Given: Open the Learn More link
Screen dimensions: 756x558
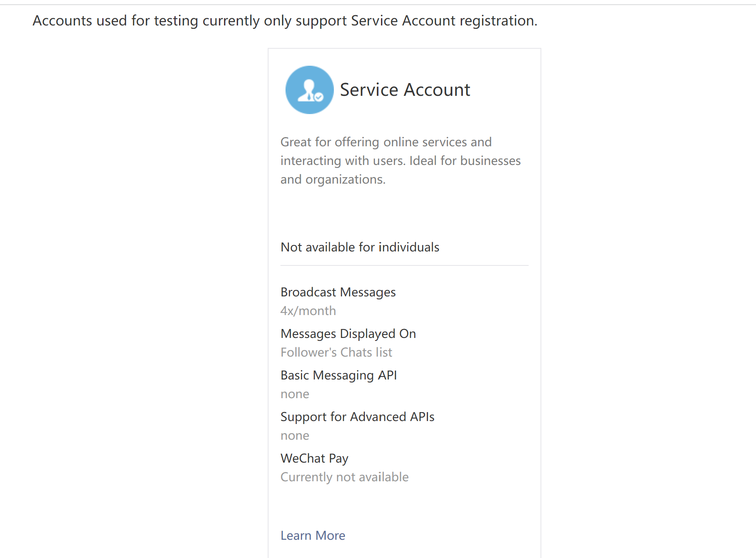Looking at the screenshot, I should click(x=313, y=536).
